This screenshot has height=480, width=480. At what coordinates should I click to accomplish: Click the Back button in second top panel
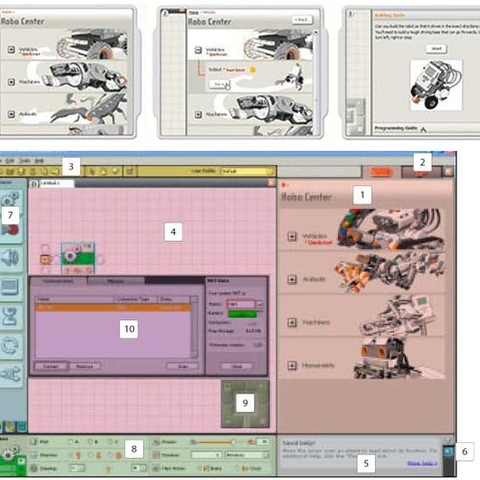pyautogui.click(x=302, y=20)
